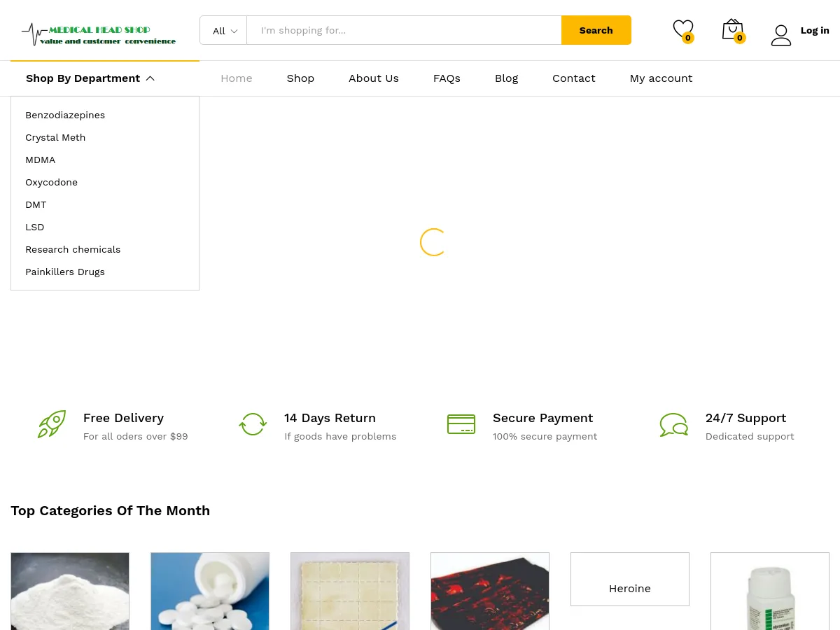Click the 24/7 Support chat icon
840x630 pixels.
[x=673, y=424]
